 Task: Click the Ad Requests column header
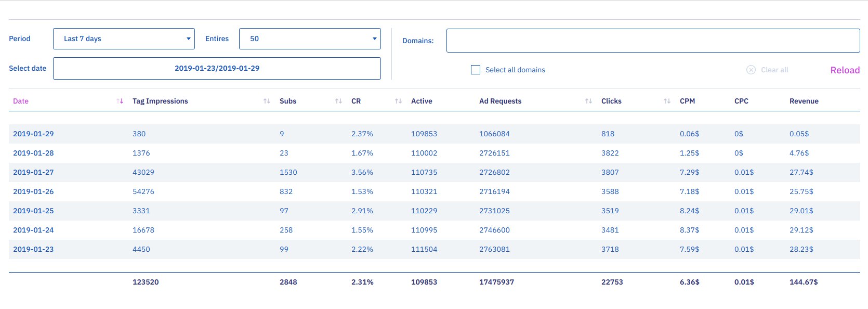(x=500, y=101)
